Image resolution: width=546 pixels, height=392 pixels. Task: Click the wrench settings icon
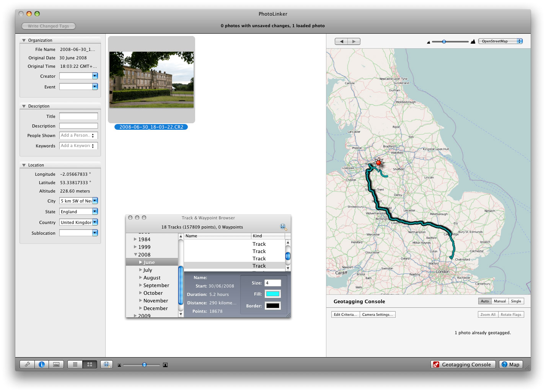click(x=27, y=364)
